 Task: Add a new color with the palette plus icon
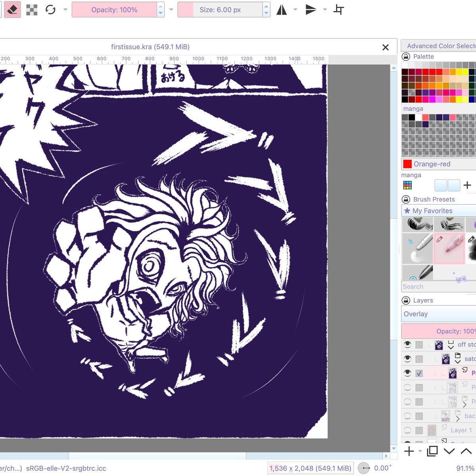pyautogui.click(x=467, y=185)
